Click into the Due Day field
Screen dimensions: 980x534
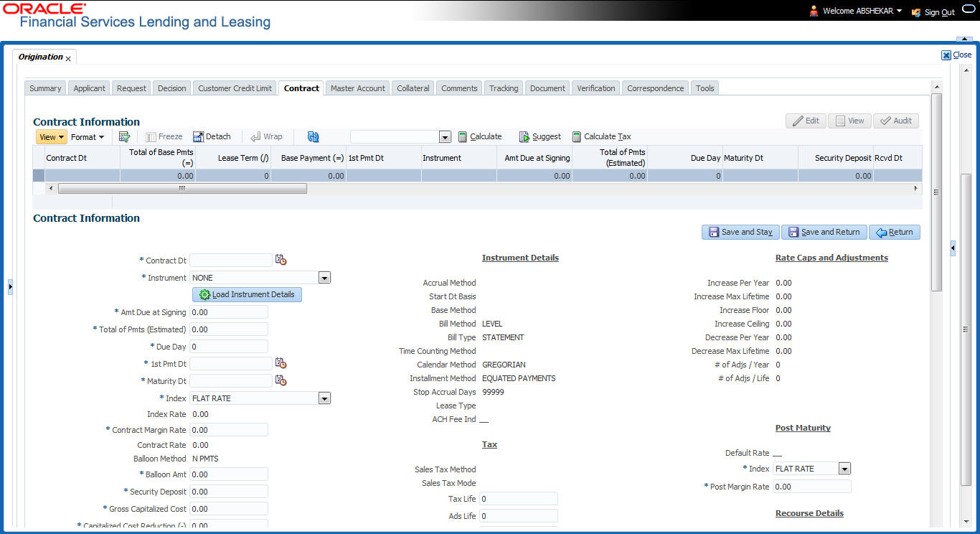(229, 347)
